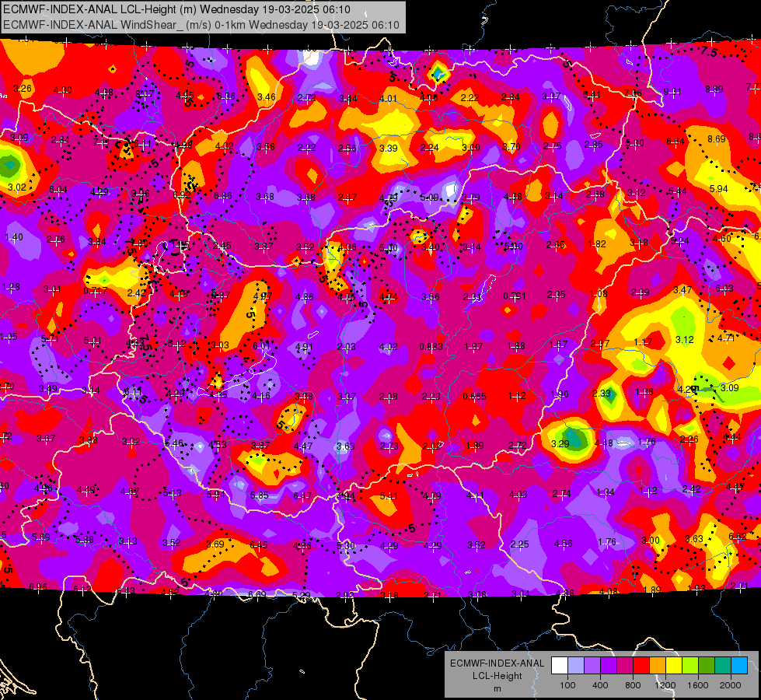Pick the lime green legend swatch

[690, 666]
